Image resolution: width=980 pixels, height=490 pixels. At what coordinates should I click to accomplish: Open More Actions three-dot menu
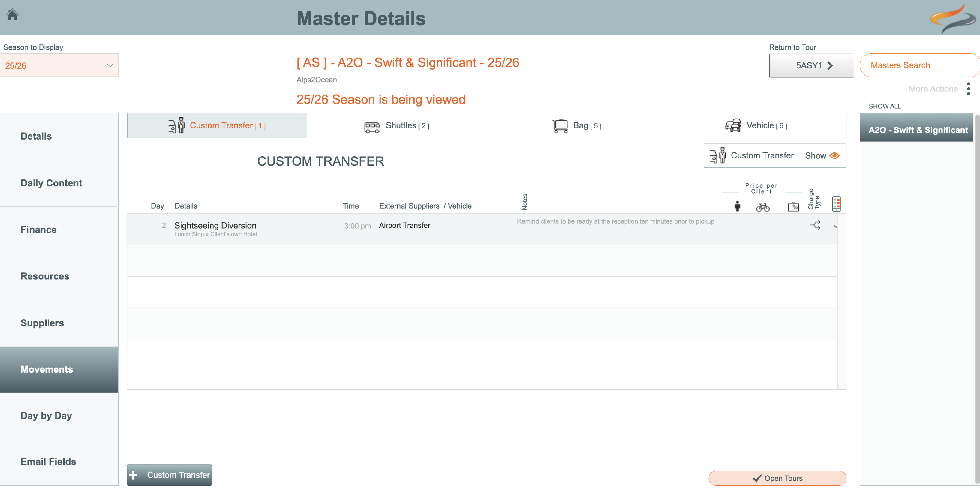pyautogui.click(x=968, y=89)
